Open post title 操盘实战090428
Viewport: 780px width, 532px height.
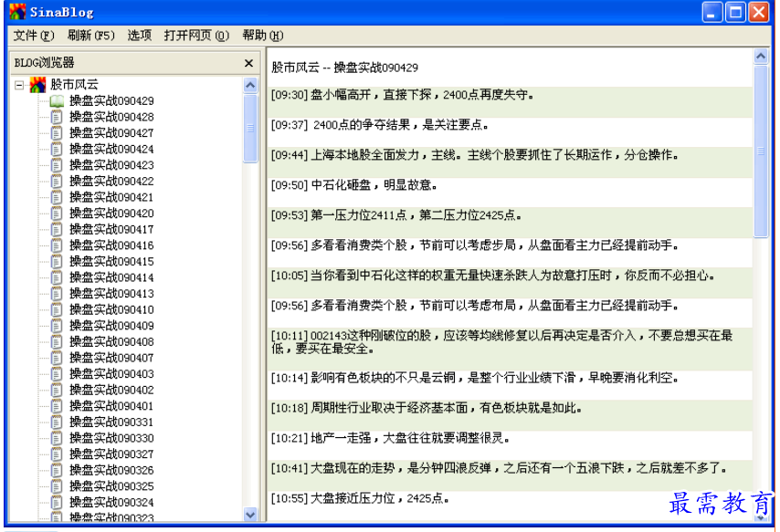click(111, 117)
